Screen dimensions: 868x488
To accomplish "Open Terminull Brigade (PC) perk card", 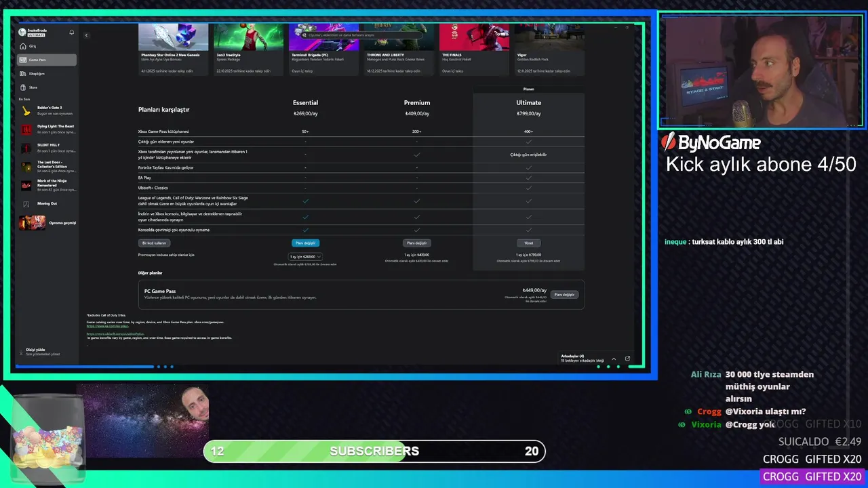I will [x=324, y=49].
